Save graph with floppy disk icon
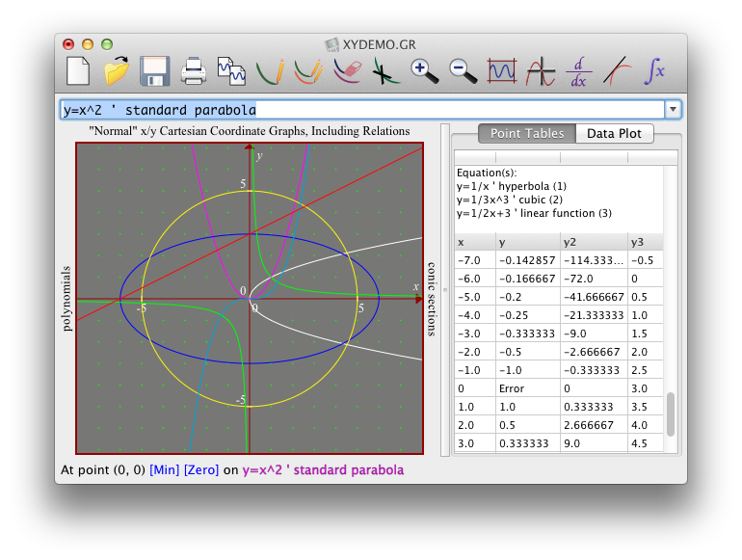 [x=155, y=71]
